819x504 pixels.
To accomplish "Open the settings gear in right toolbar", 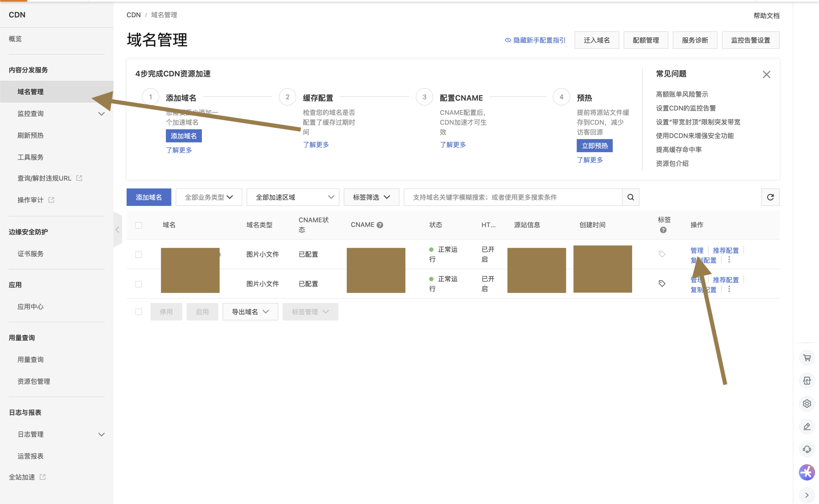I will click(807, 404).
